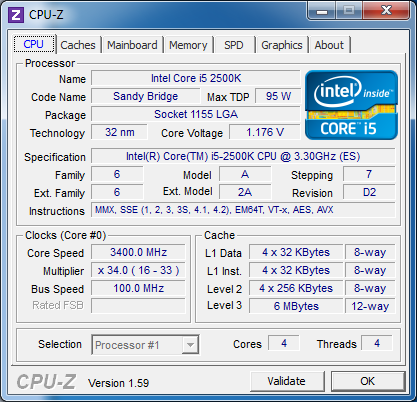
Task: Click the Core Voltage 1.176 V value
Action: click(265, 132)
